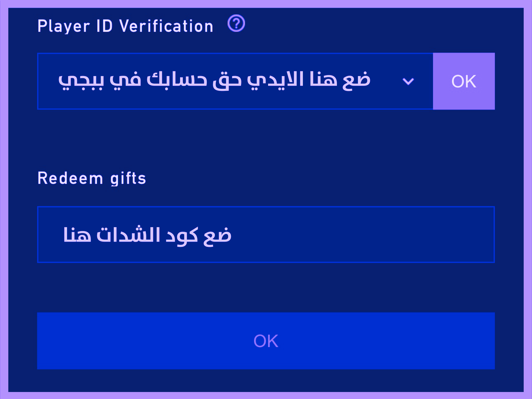Place cursor in the UC code box

point(266,234)
